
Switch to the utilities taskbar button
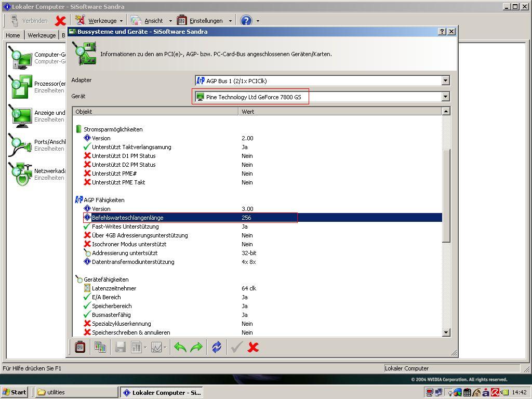tap(76, 393)
